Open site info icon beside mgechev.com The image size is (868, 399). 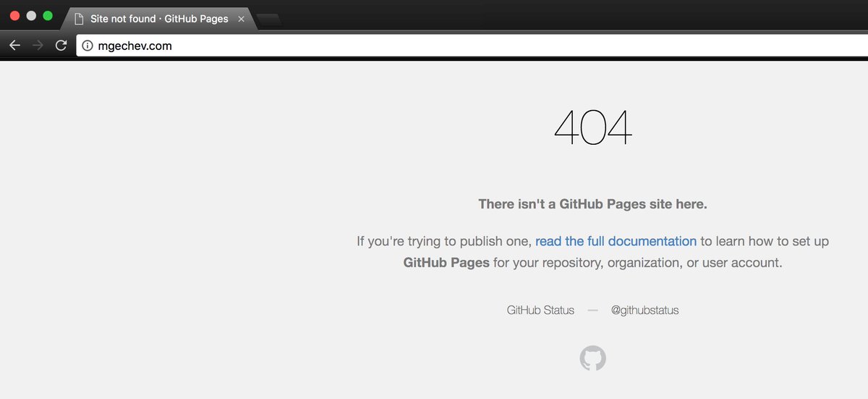(x=88, y=46)
